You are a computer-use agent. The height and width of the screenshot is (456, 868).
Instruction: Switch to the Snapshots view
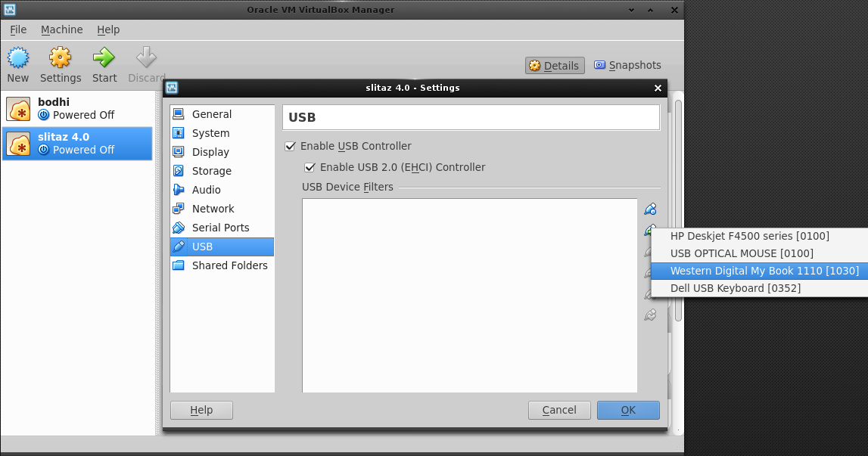pyautogui.click(x=627, y=65)
